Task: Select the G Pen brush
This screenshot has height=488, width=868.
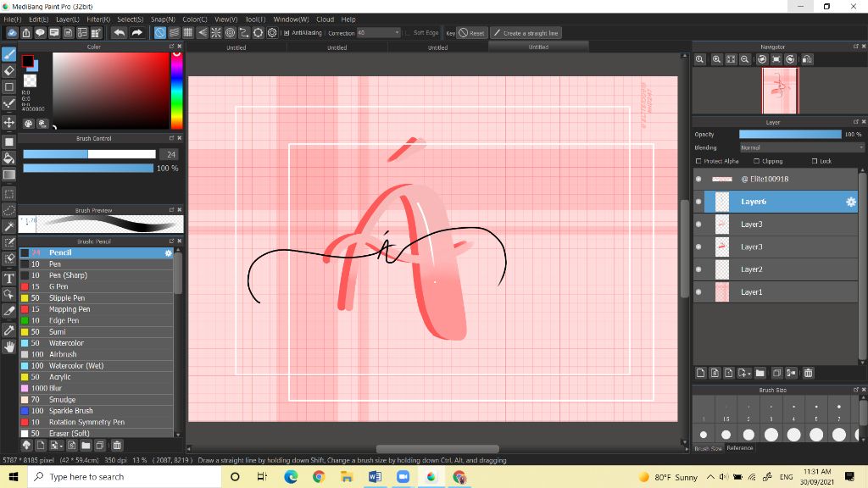Action: click(x=97, y=286)
